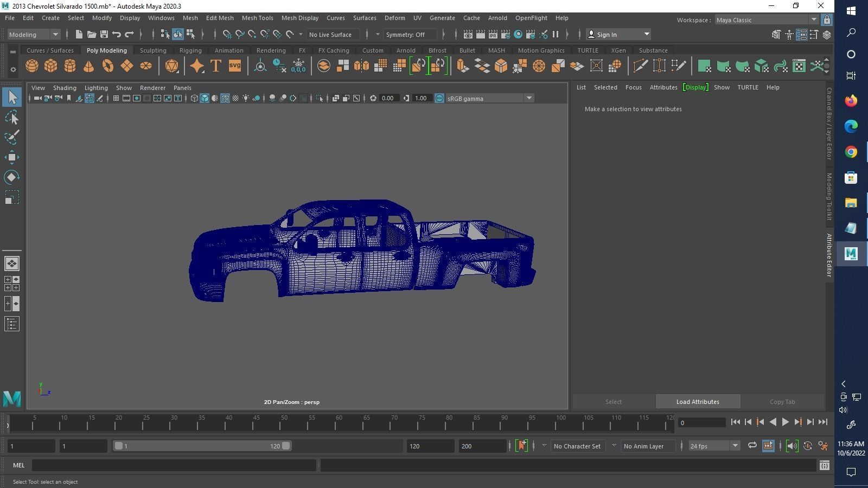The height and width of the screenshot is (488, 868).
Task: Toggle timeline sound speaker icon
Action: coord(792,446)
